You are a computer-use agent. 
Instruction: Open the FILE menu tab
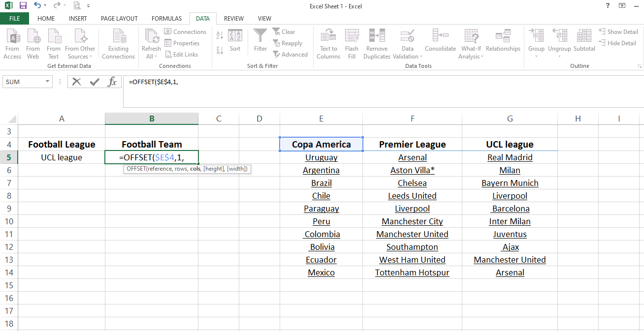[14, 19]
